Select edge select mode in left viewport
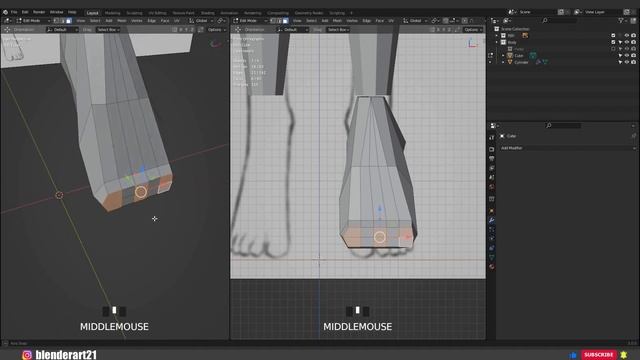 pyautogui.click(x=62, y=20)
